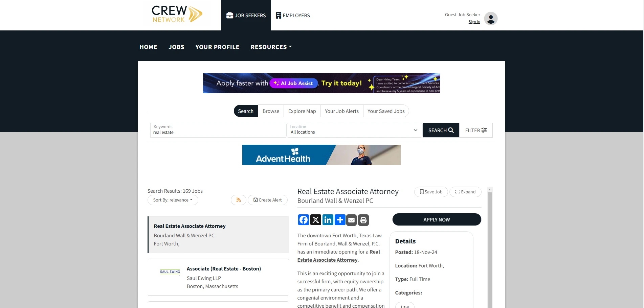This screenshot has height=308, width=644.
Task: Open Associate (Real Estate - Boston) listing
Action: (224, 268)
